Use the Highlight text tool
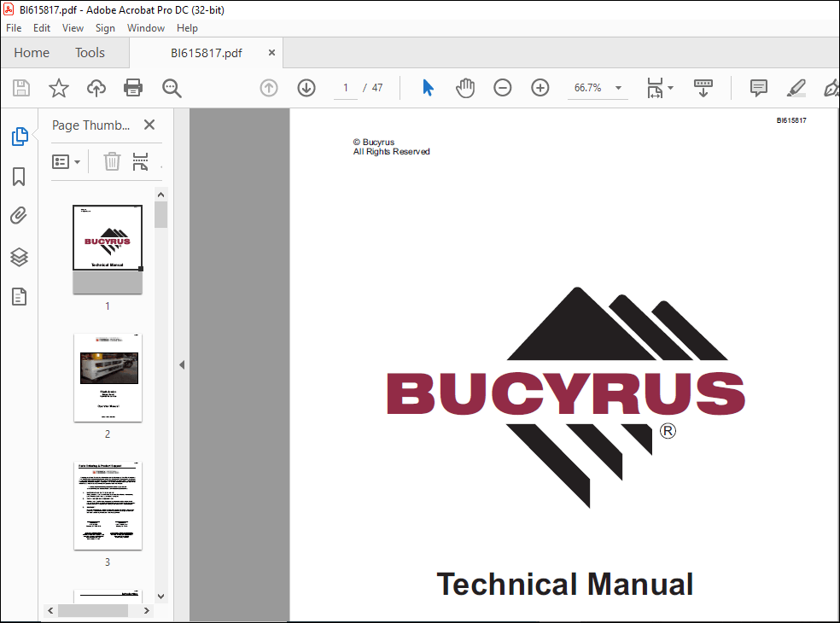The width and height of the screenshot is (840, 623). [796, 88]
